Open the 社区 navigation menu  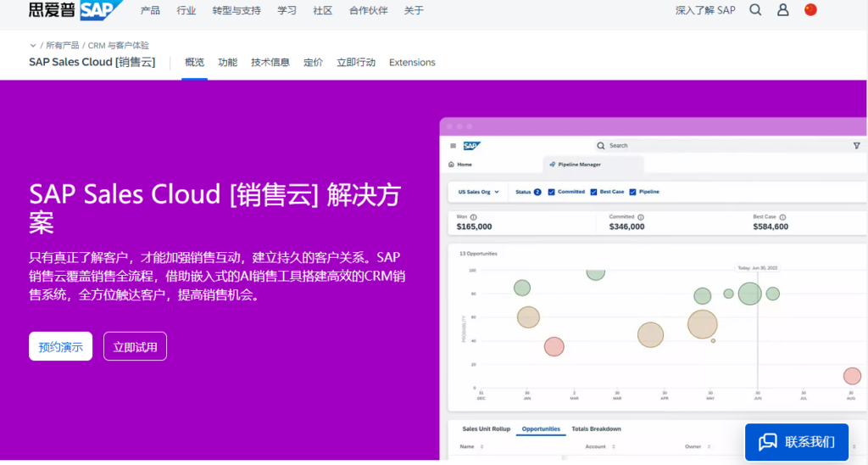323,10
